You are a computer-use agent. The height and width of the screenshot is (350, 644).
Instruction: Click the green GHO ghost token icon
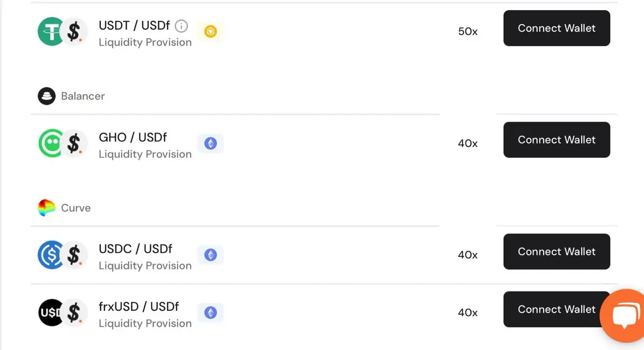[x=51, y=143]
